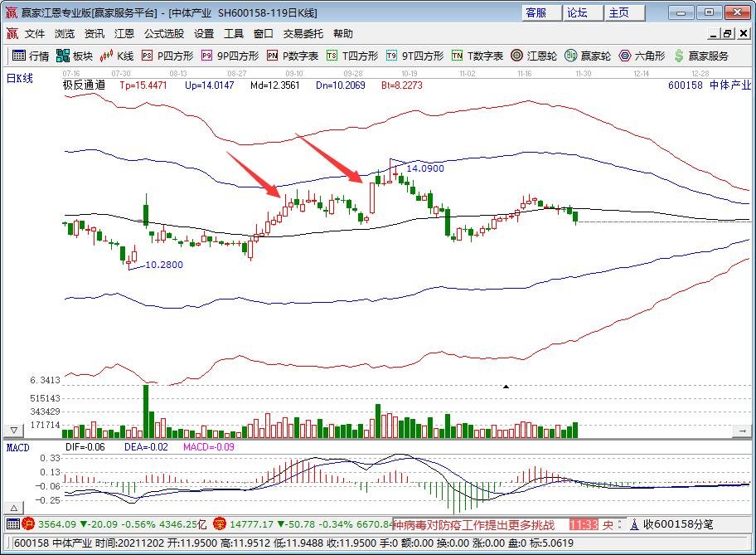This screenshot has width=756, height=555.
Task: Open the 设置 menu
Action: click(x=204, y=33)
